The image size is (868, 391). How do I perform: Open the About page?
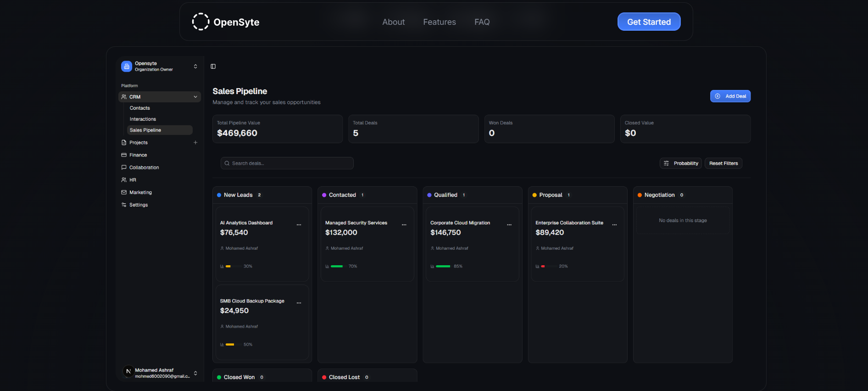click(394, 22)
